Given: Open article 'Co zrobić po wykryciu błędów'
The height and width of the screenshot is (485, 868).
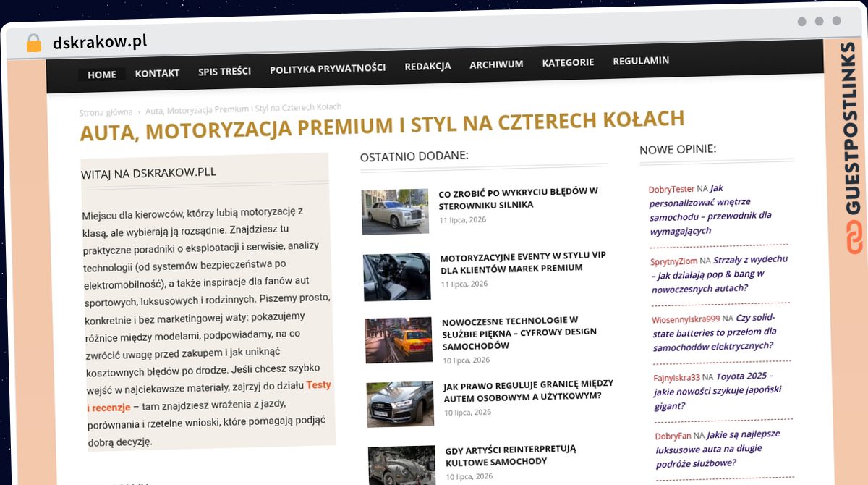Looking at the screenshot, I should [x=518, y=198].
